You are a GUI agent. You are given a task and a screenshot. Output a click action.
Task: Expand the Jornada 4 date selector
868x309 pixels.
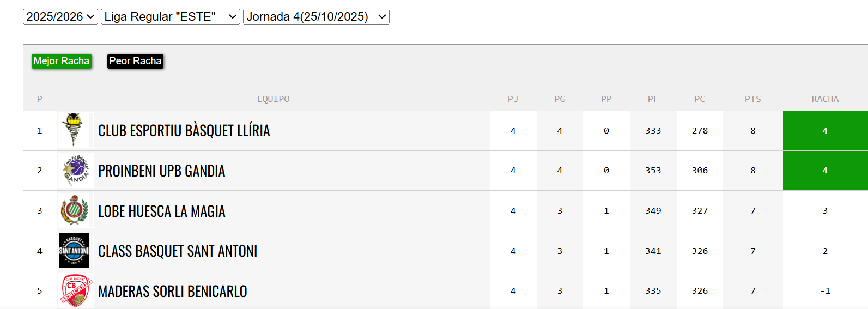(316, 17)
